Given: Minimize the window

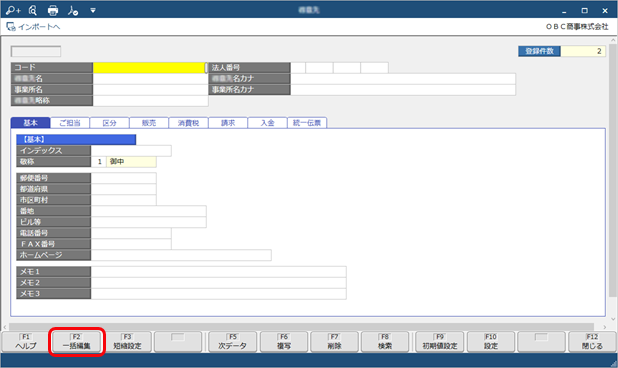Looking at the screenshot, I should [x=564, y=11].
